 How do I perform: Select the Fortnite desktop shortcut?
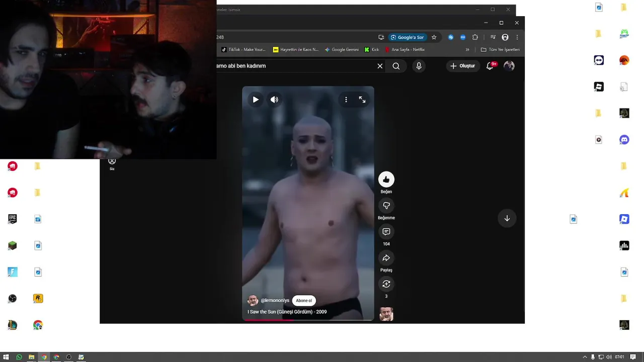13,272
